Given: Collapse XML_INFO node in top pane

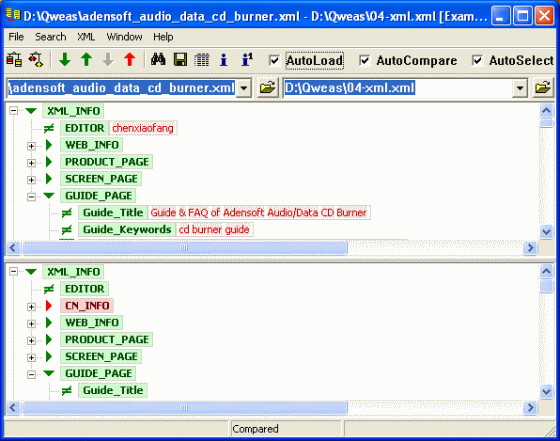Looking at the screenshot, I should point(14,111).
